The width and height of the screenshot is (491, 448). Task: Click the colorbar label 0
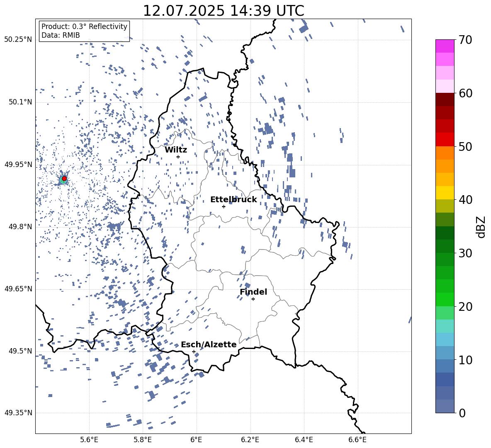[x=462, y=413]
